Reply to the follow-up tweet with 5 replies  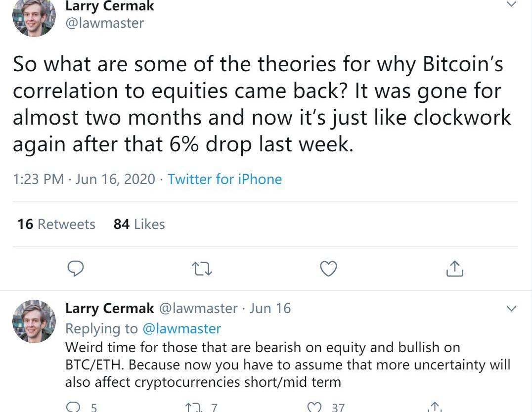click(x=74, y=407)
